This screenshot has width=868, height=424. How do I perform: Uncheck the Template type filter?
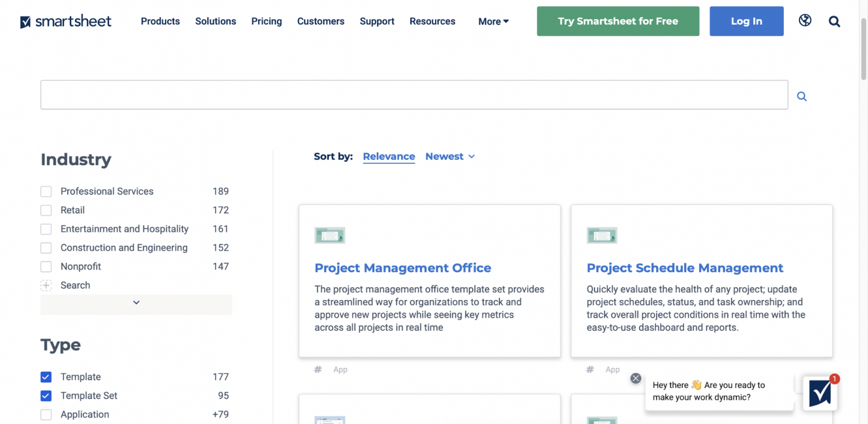click(46, 377)
